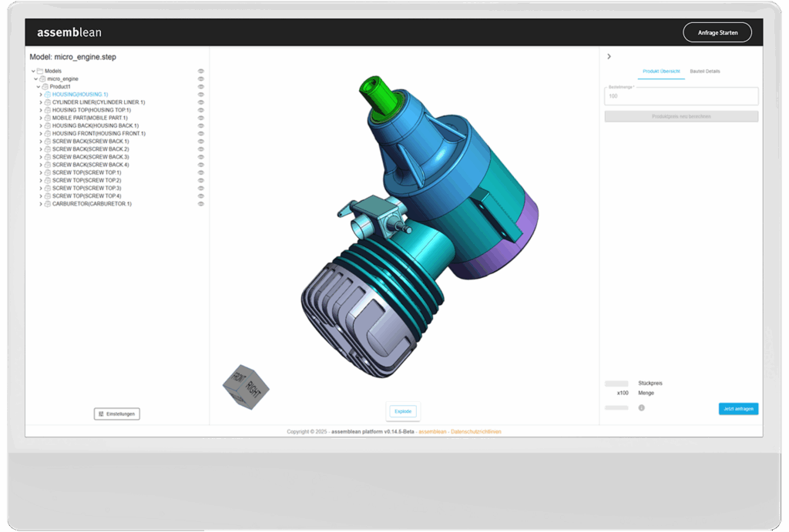
Task: Collapse the Product1 tree node
Action: pyautogui.click(x=38, y=87)
